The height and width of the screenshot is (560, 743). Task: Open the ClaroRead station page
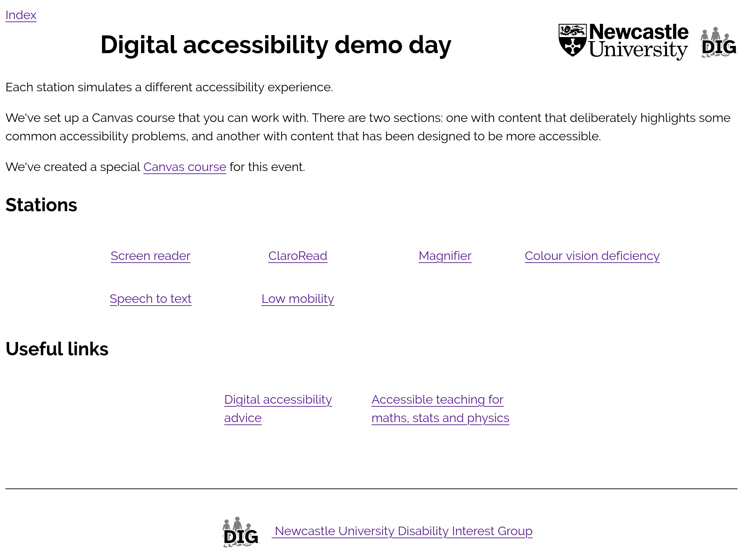(298, 256)
